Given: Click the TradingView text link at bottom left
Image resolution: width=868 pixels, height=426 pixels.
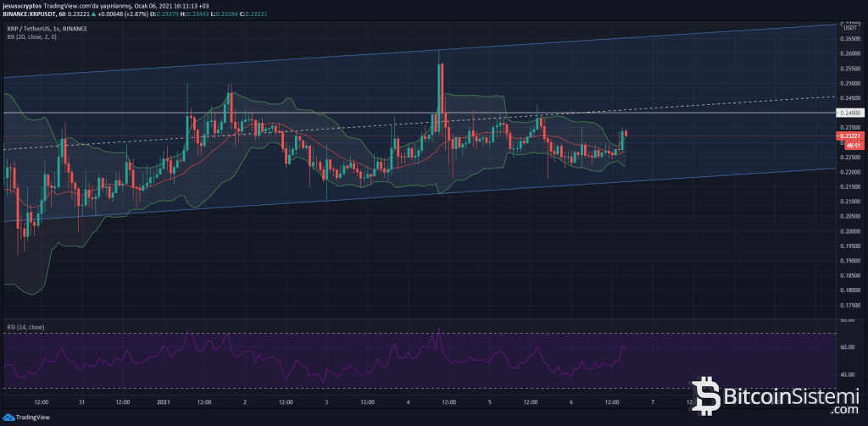Looking at the screenshot, I should pyautogui.click(x=34, y=418).
